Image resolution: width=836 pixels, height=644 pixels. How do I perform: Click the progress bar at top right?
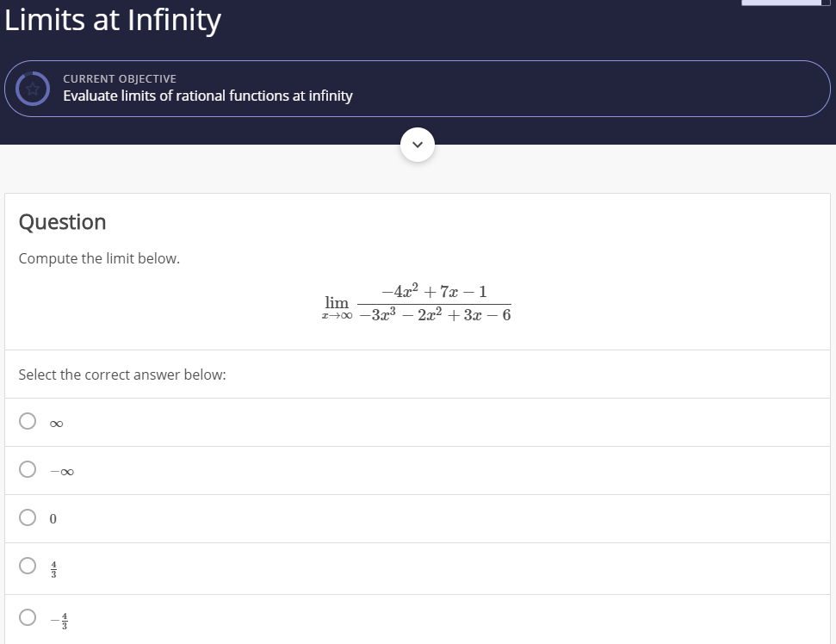pyautogui.click(x=782, y=3)
